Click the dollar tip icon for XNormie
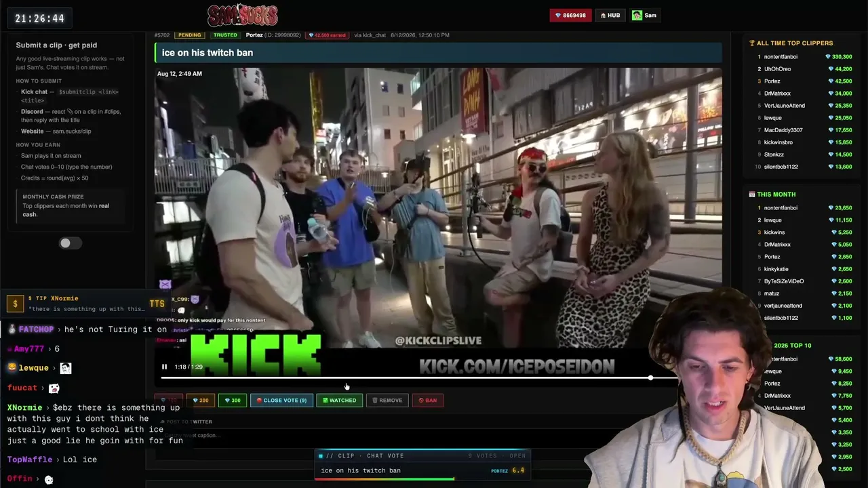This screenshot has height=488, width=868. [15, 304]
